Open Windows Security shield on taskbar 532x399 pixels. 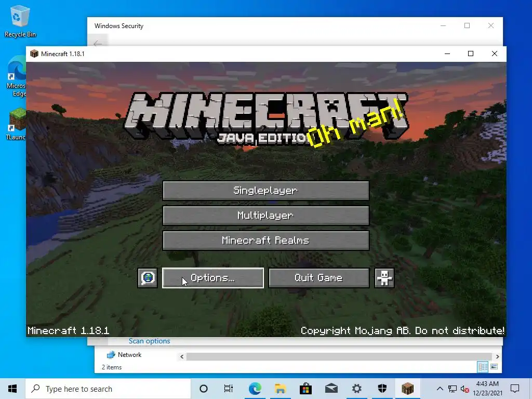[x=382, y=389]
